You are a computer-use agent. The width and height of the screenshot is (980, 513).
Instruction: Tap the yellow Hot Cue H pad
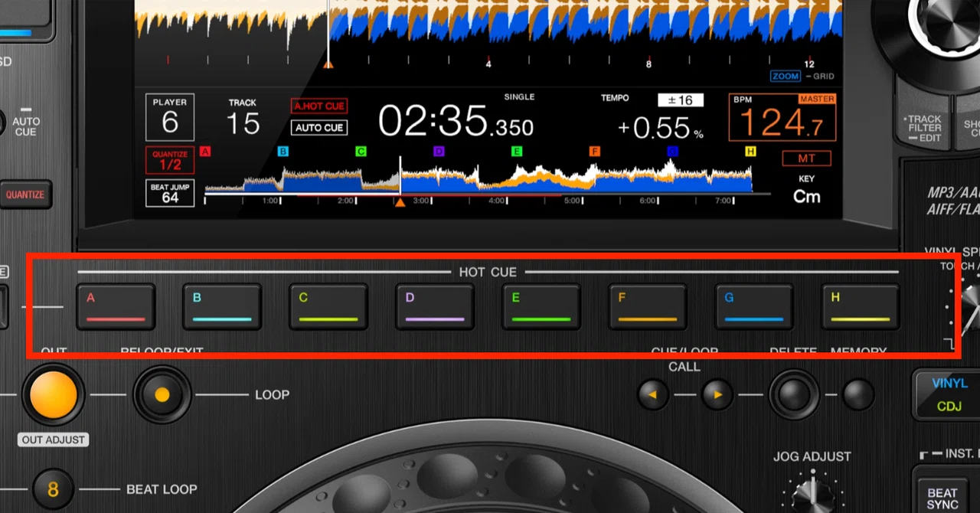(x=861, y=307)
